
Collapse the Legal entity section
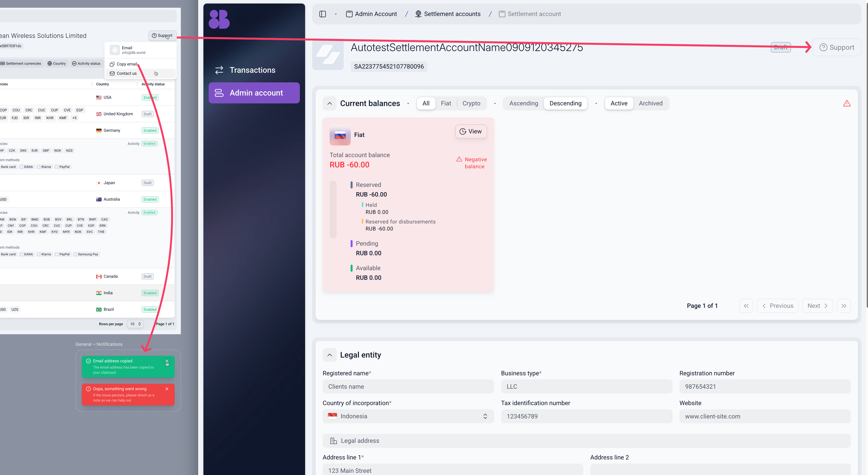[329, 355]
